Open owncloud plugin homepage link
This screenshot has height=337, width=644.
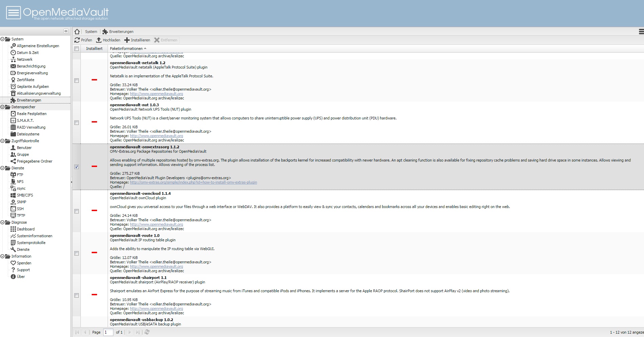[x=157, y=224]
